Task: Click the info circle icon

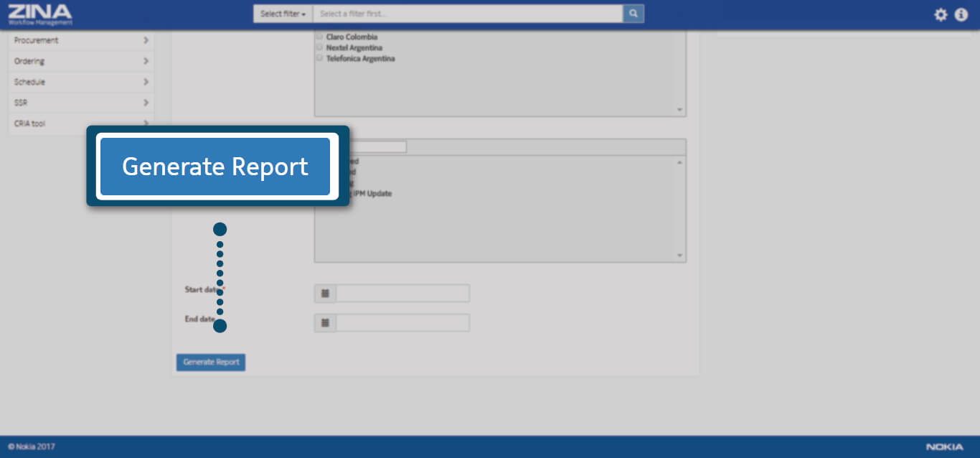Action: click(x=961, y=14)
